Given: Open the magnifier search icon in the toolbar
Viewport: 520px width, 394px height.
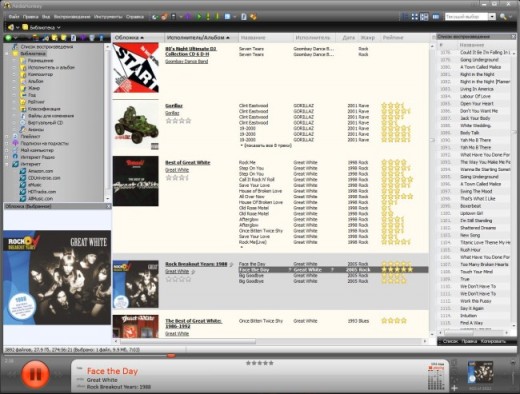Looking at the screenshot, I should (503, 17).
